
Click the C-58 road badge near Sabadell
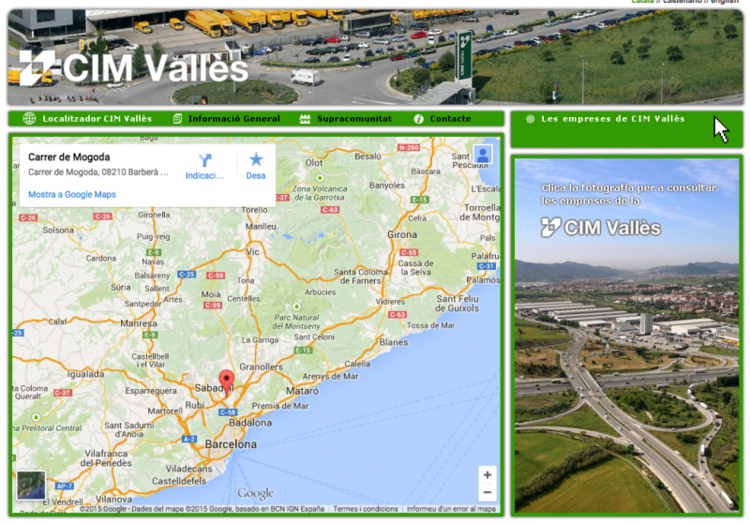tap(228, 412)
